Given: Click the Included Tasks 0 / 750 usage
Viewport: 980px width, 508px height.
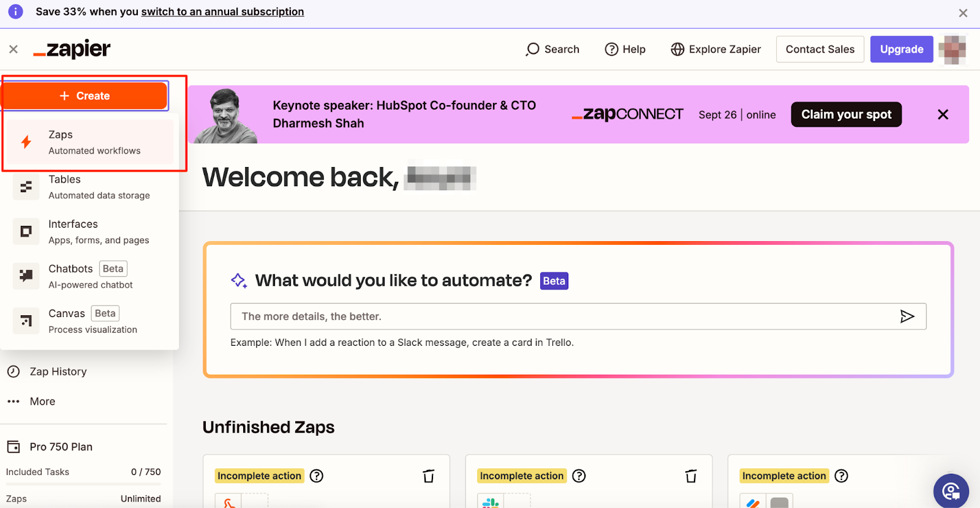Looking at the screenshot, I should pos(83,472).
